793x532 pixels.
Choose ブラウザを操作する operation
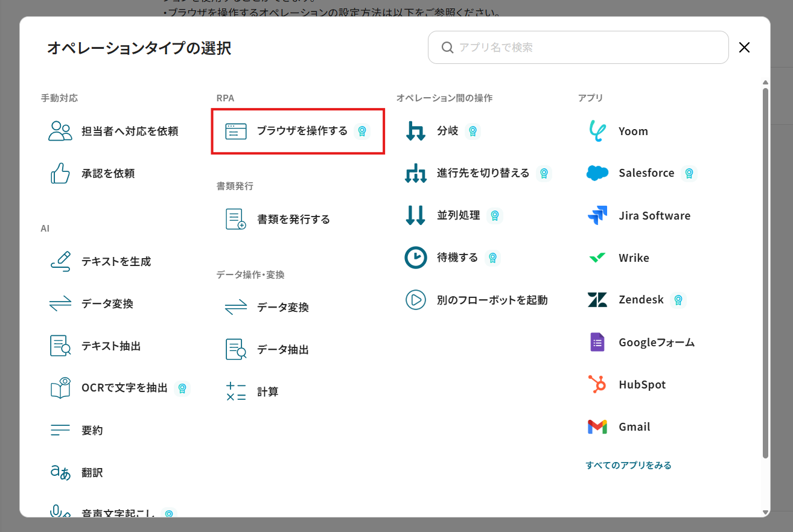[298, 131]
